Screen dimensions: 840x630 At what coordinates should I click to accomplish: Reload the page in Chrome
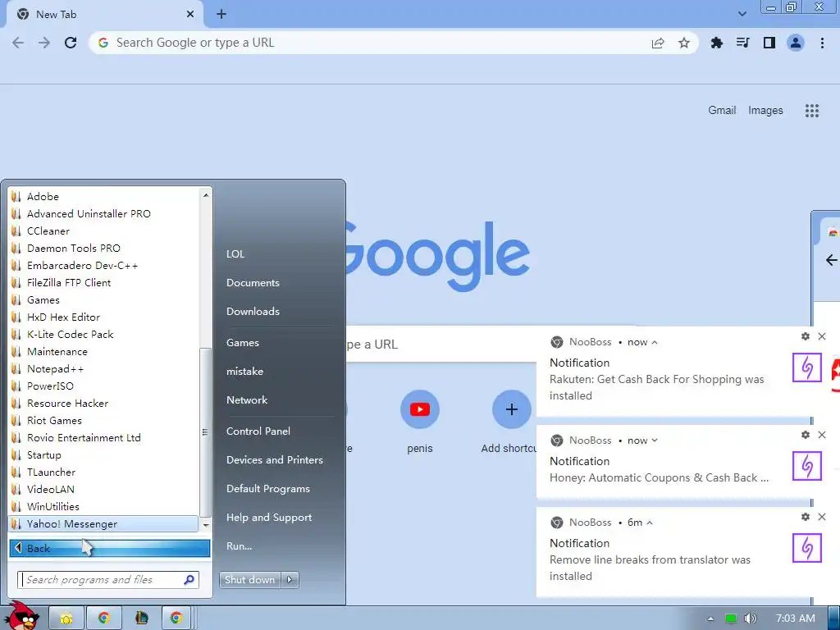pos(71,43)
